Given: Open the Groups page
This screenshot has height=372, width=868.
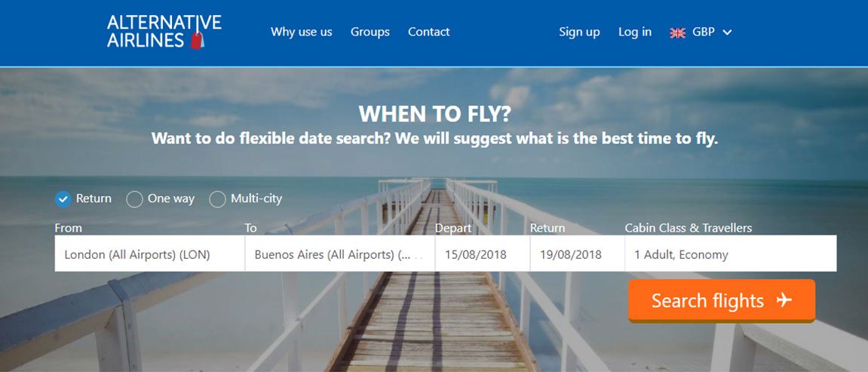Looking at the screenshot, I should pyautogui.click(x=370, y=32).
